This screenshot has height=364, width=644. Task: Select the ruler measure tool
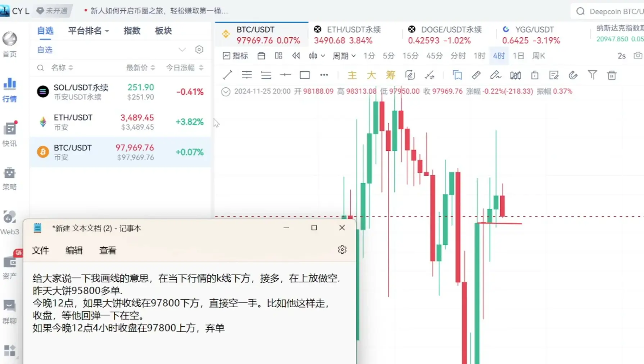point(476,75)
